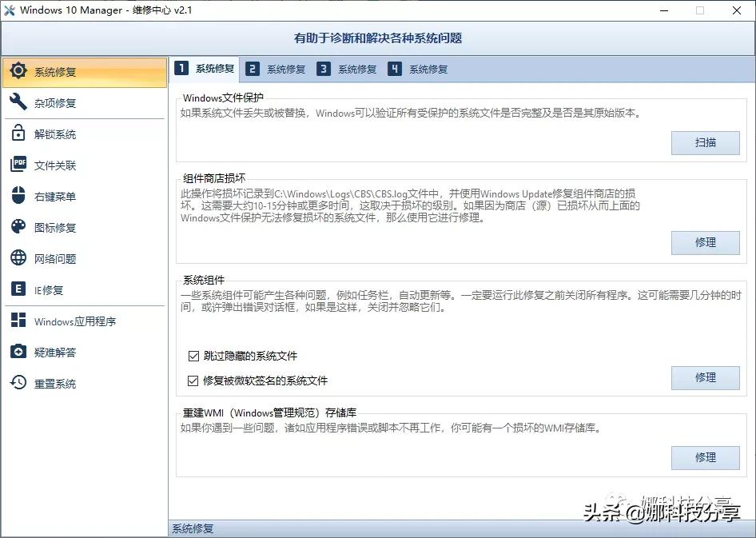Toggle 修复被微软签名的系统文件 checkbox
The image size is (756, 538).
[x=193, y=381]
